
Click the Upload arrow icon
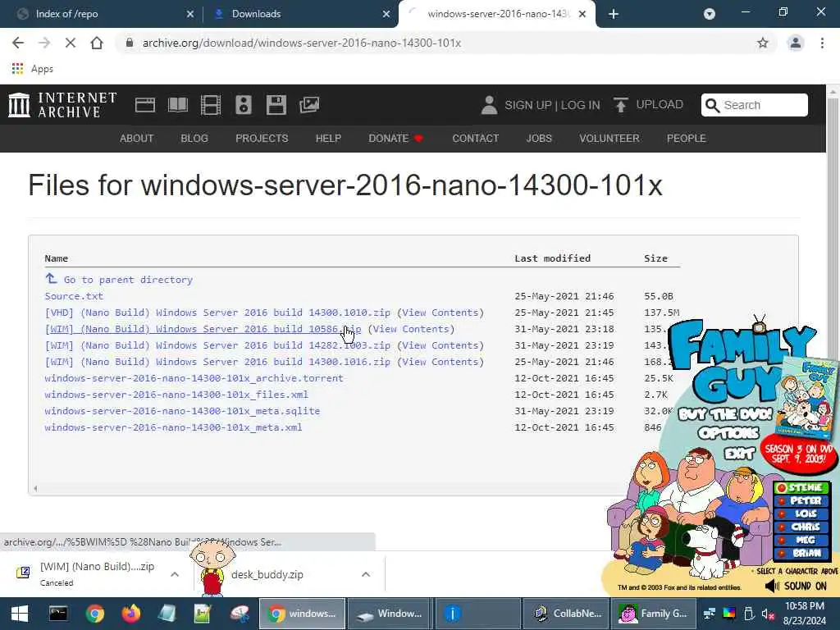coord(620,105)
